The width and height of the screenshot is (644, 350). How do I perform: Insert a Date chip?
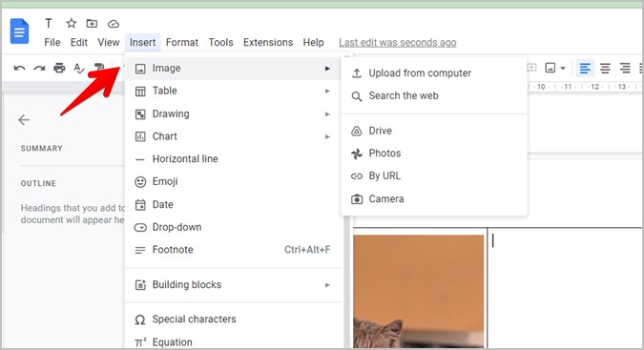pos(233,204)
